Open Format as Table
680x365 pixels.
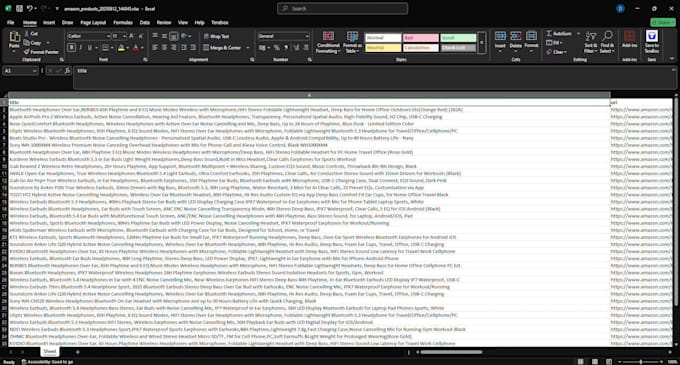click(x=352, y=42)
